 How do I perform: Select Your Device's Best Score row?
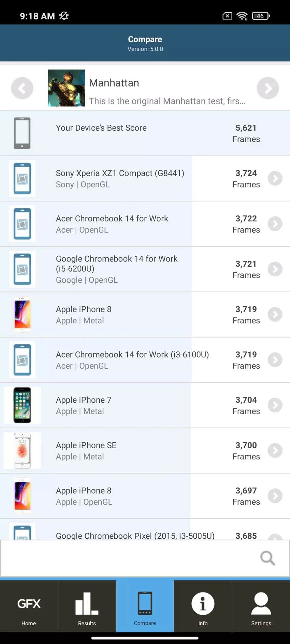pos(145,133)
